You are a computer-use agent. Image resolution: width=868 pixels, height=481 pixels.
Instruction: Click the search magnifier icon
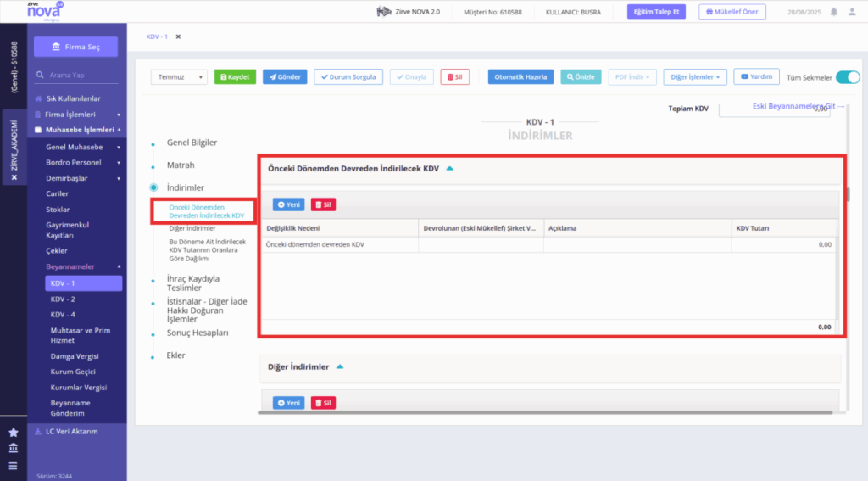click(40, 75)
